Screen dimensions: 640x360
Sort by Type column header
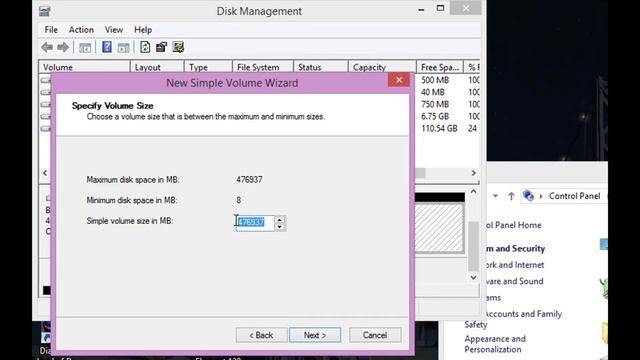click(208, 67)
